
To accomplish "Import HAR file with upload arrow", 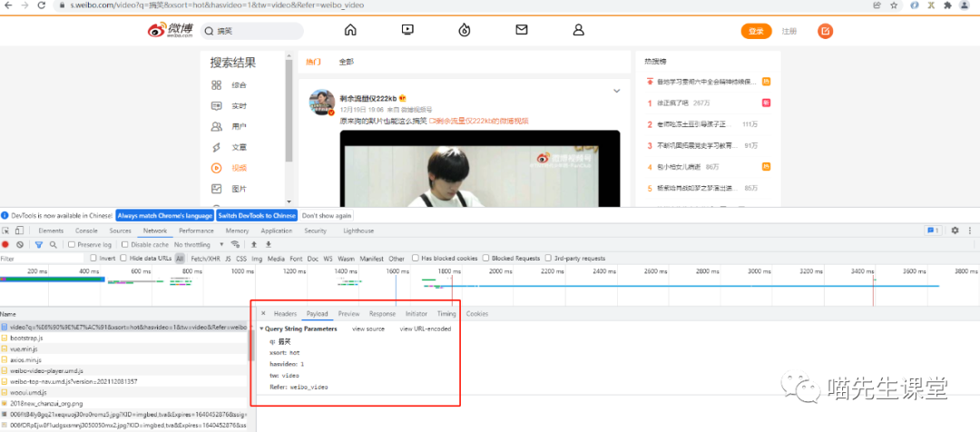I will (x=254, y=244).
